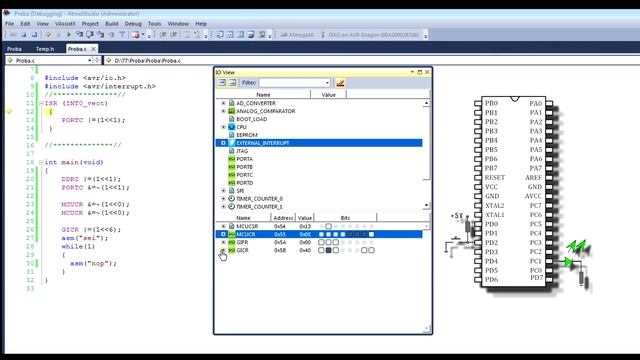This screenshot has height=360, width=640.
Task: Click the green Continue debugging arrow in toolbar
Action: [69, 35]
